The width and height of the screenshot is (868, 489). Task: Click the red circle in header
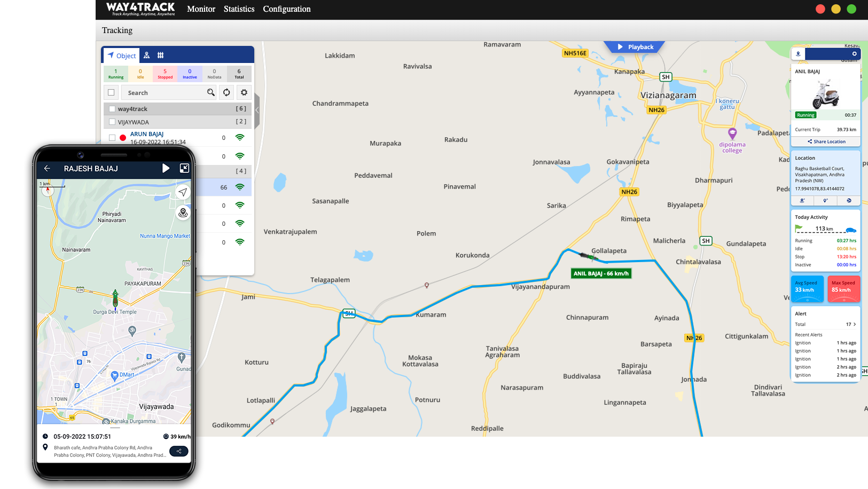[x=820, y=9]
